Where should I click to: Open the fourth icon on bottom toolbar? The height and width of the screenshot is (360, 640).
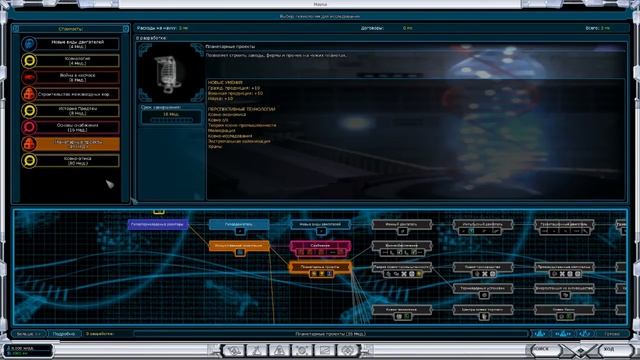[x=302, y=350]
